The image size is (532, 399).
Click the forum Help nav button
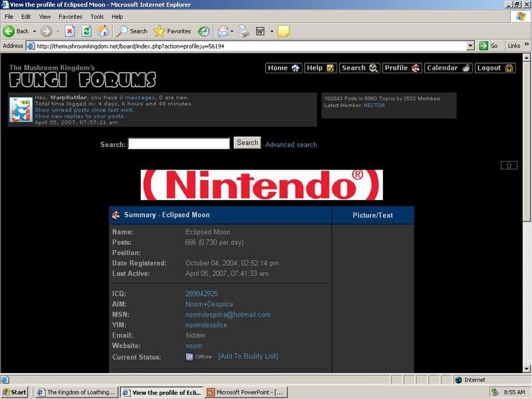point(321,68)
